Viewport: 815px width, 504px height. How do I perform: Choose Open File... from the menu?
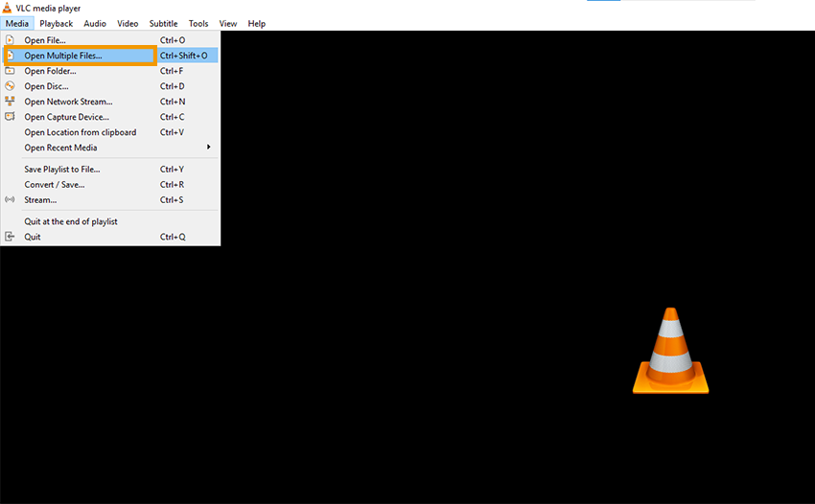(110, 40)
